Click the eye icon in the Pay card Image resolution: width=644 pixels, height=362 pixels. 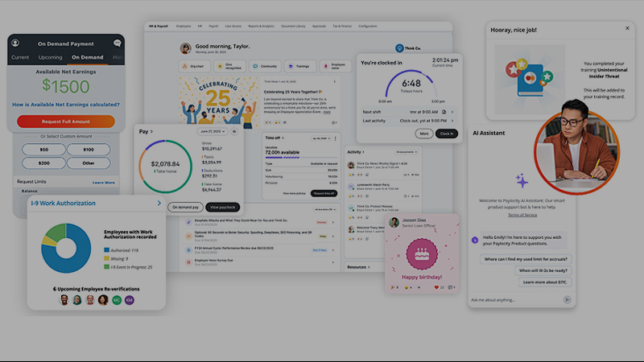pyautogui.click(x=234, y=131)
